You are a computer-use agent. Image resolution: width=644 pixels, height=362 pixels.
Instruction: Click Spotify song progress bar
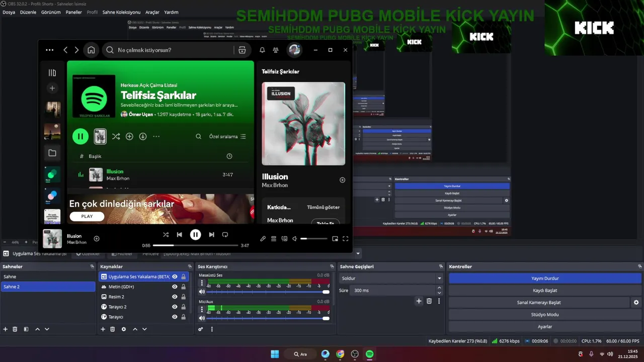(x=195, y=245)
